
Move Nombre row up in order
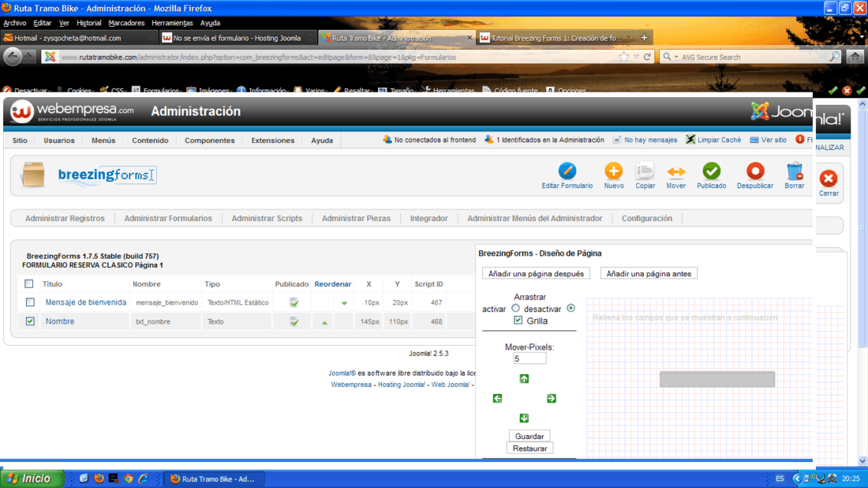(324, 322)
